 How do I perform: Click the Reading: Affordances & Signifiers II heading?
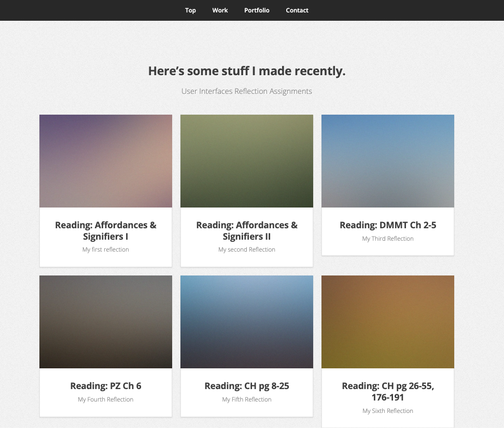pos(247,231)
